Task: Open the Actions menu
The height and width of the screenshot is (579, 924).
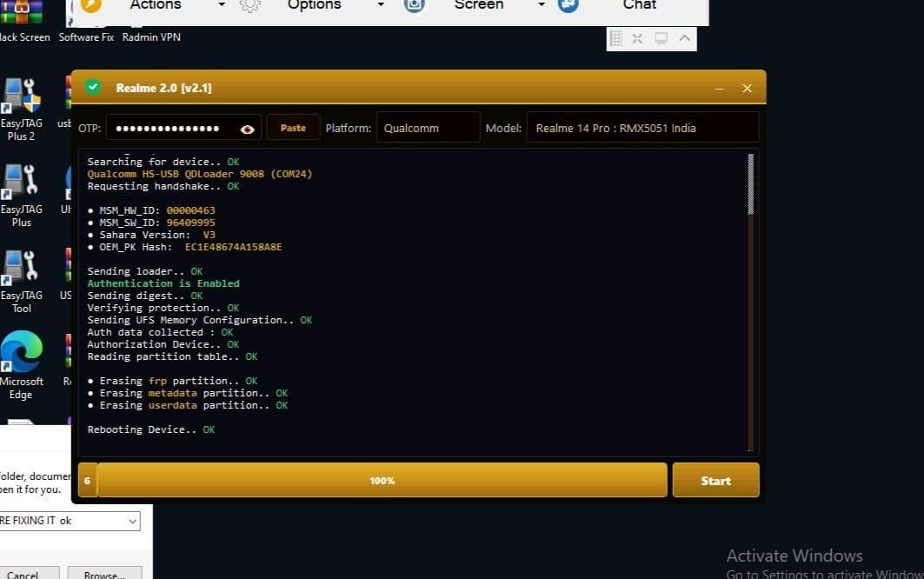Action: point(156,5)
